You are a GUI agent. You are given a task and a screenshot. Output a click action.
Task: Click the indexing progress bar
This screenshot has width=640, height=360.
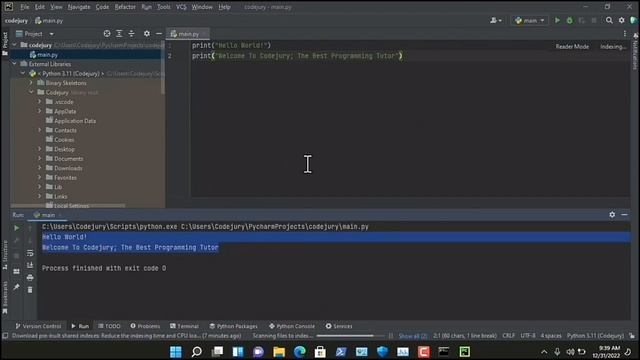[350, 336]
